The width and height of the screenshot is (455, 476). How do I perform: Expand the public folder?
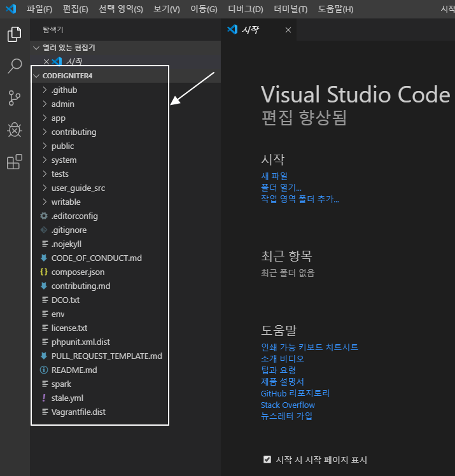pos(45,146)
